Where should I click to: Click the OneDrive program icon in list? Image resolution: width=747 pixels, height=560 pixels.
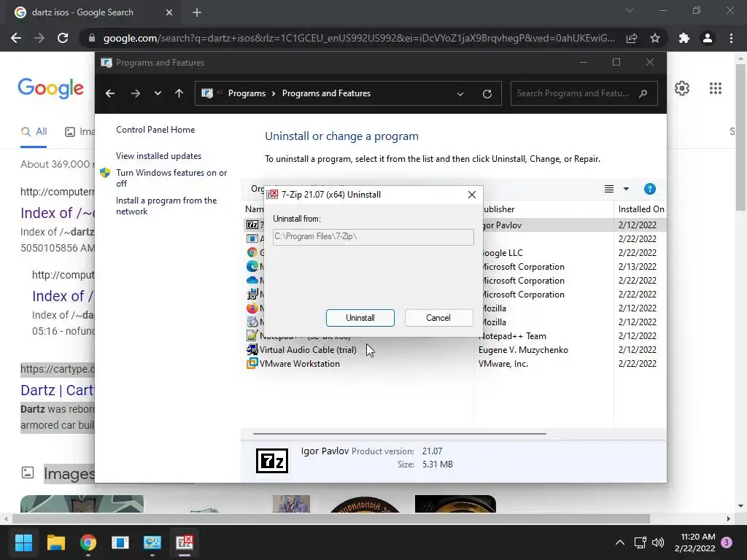click(x=252, y=281)
